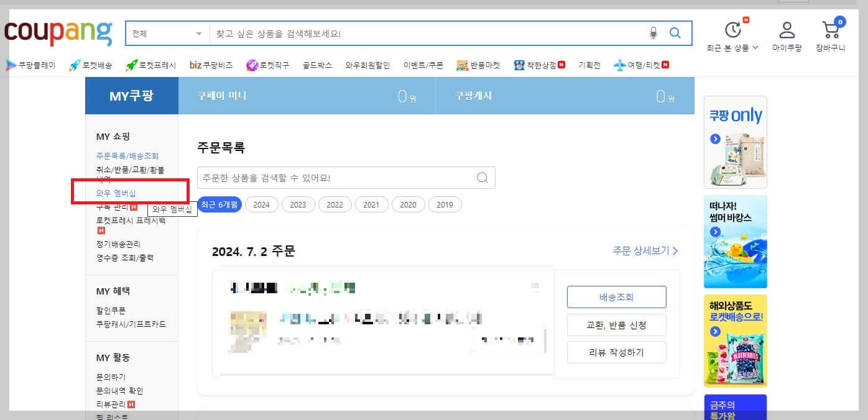This screenshot has height=420, width=868.
Task: Open the 전체 category dropdown
Action: tap(167, 34)
